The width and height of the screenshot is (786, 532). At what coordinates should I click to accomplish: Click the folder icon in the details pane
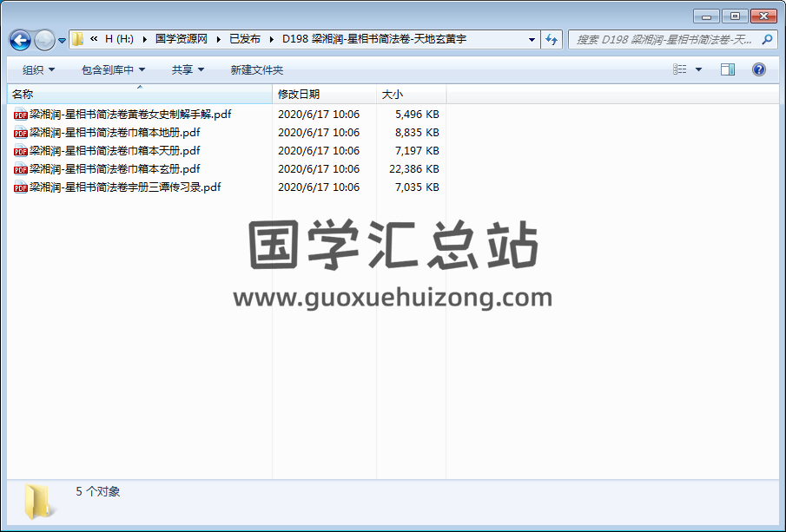[x=38, y=502]
